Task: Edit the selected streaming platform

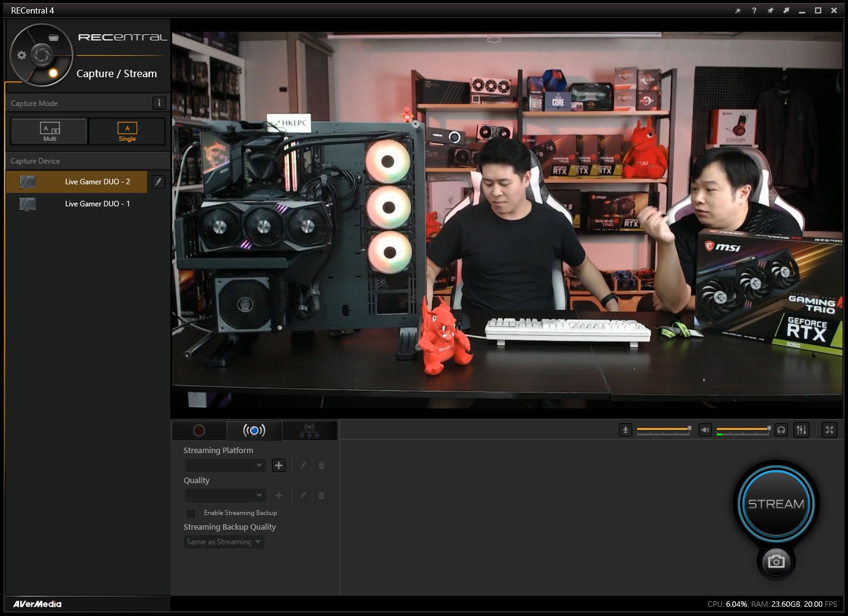Action: click(303, 465)
